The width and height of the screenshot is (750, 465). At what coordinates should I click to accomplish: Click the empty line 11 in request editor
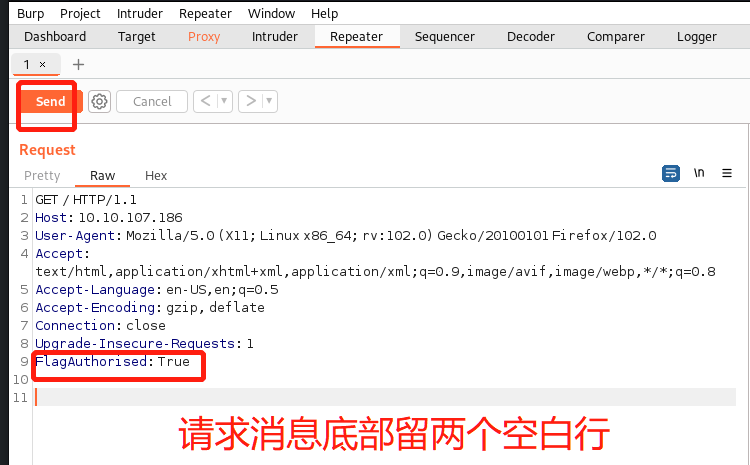(300, 397)
